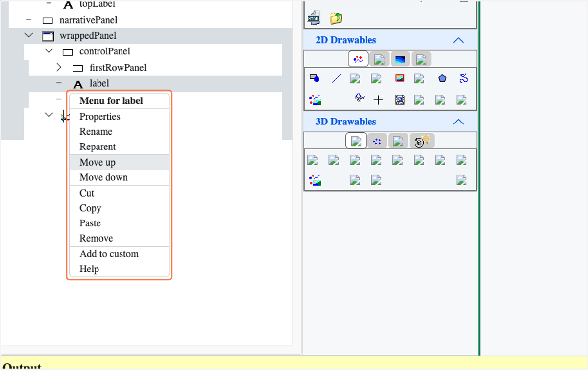Pick the 2D shape element with gray rectangle and blue circle
The width and height of the screenshot is (588, 370).
[314, 78]
